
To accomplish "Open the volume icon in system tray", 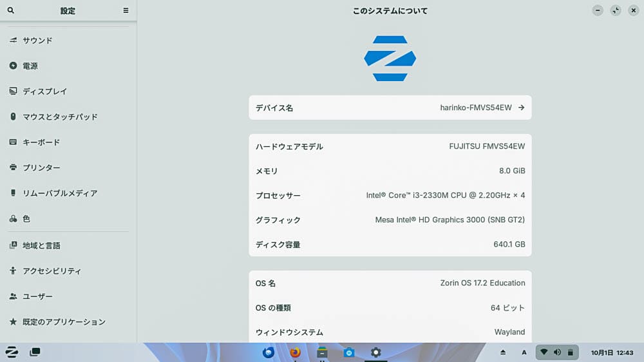I will click(557, 352).
